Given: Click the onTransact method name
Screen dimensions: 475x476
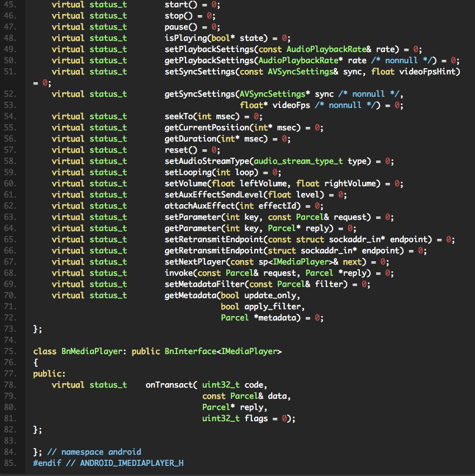Looking at the screenshot, I should [x=169, y=385].
